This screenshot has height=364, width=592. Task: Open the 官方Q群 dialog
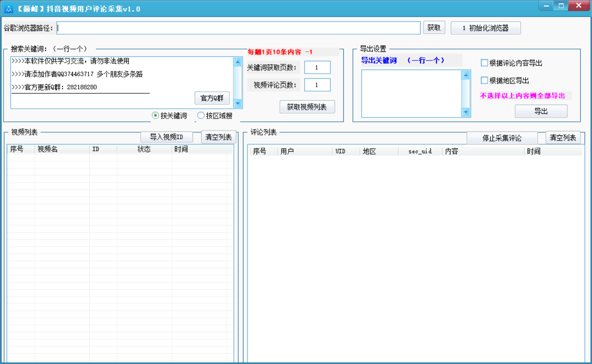tap(212, 98)
